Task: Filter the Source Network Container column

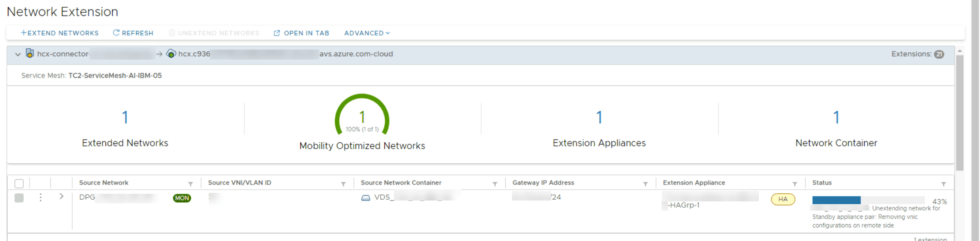Action: [x=495, y=184]
